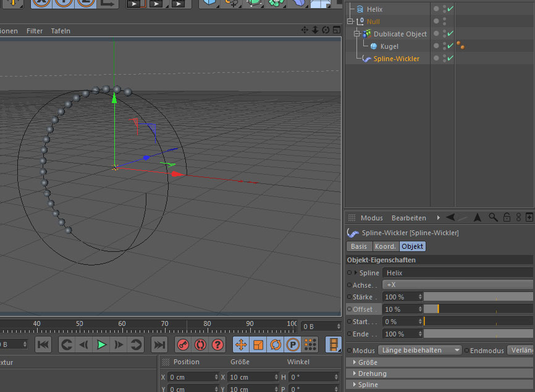This screenshot has width=535, height=392.
Task: Click the search magnifier in attribute manager
Action: (x=493, y=217)
